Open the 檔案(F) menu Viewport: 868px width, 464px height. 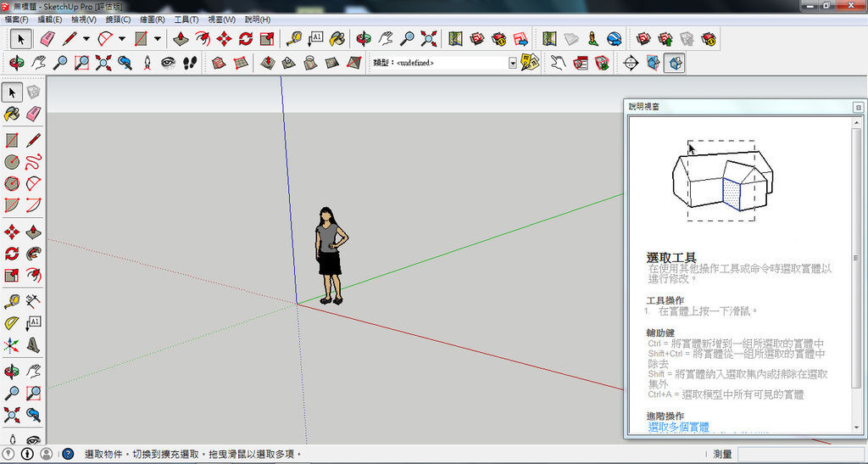17,20
